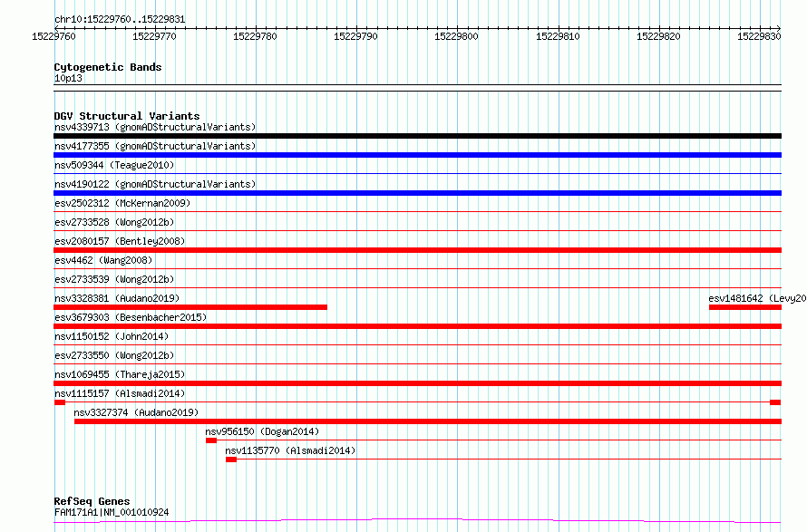Click ruler position 15229810

(x=558, y=36)
